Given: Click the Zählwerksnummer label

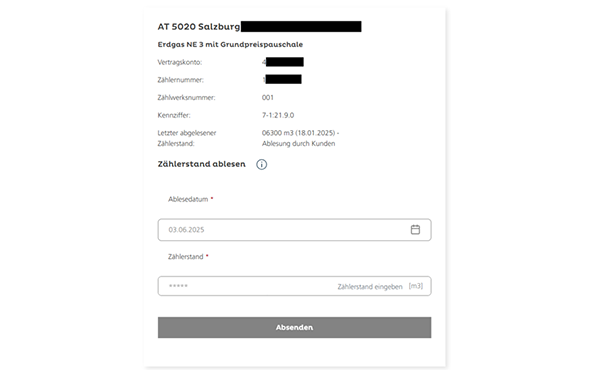Looking at the screenshot, I should (186, 97).
